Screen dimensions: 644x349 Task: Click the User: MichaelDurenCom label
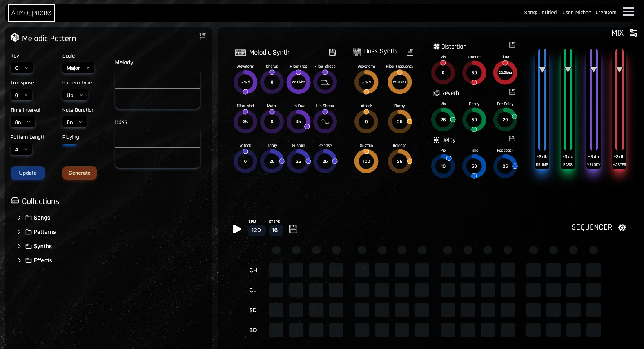[589, 13]
